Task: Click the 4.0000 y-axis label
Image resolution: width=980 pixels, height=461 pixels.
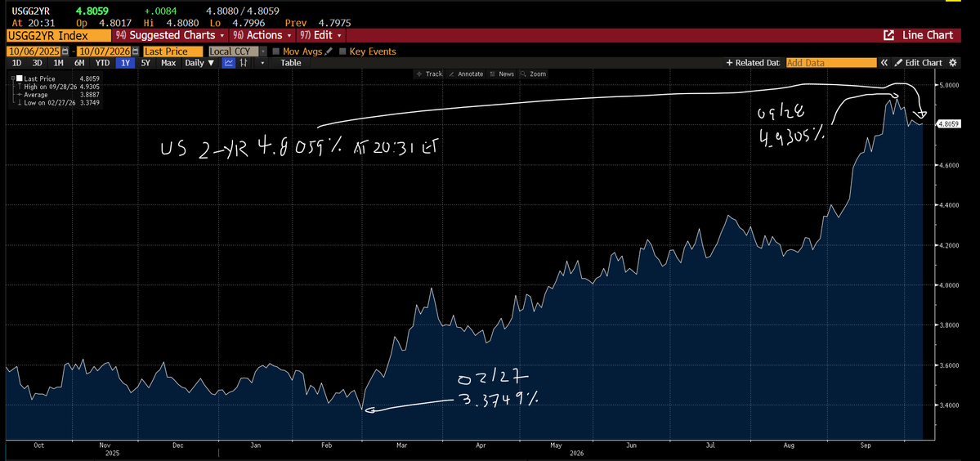Action: (950, 285)
